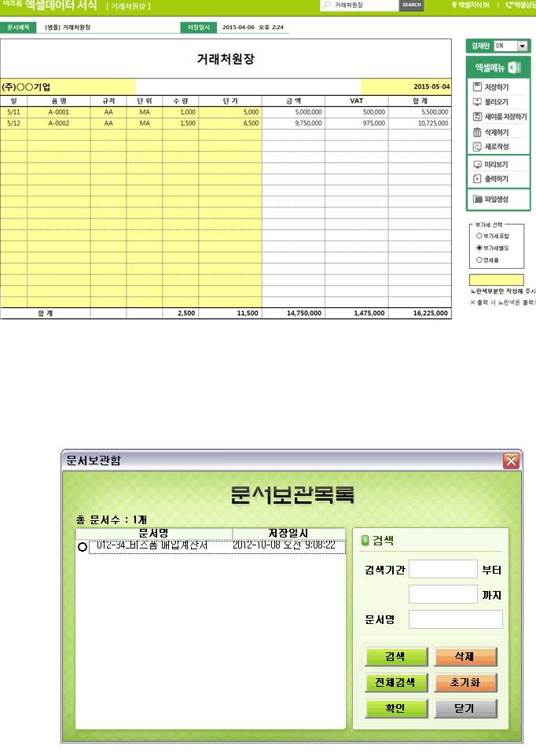
Task: Click the 저장하기 save icon
Action: tap(477, 86)
